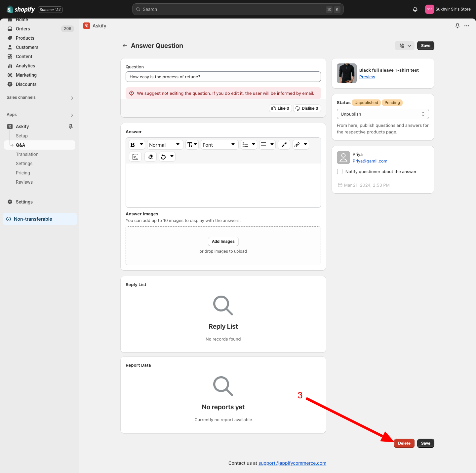Click the image drop zone upload text
The height and width of the screenshot is (473, 476).
pos(223,251)
